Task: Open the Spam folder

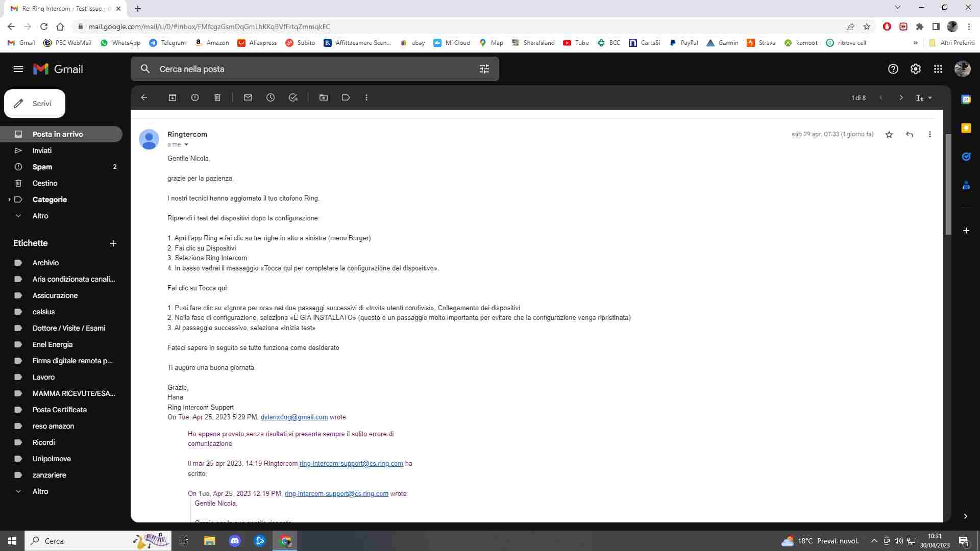Action: [42, 167]
